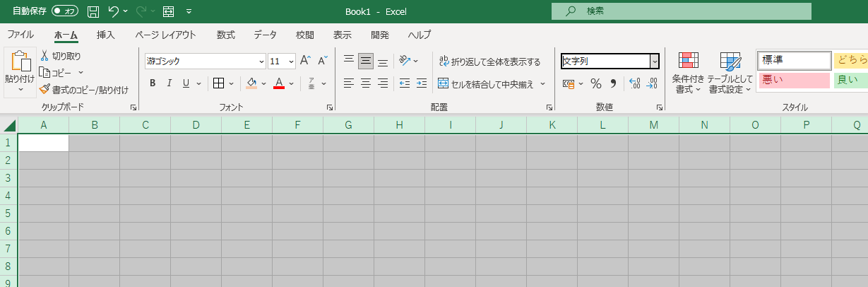868x287 pixels.
Task: Apply borders with the border icon
Action: (218, 83)
